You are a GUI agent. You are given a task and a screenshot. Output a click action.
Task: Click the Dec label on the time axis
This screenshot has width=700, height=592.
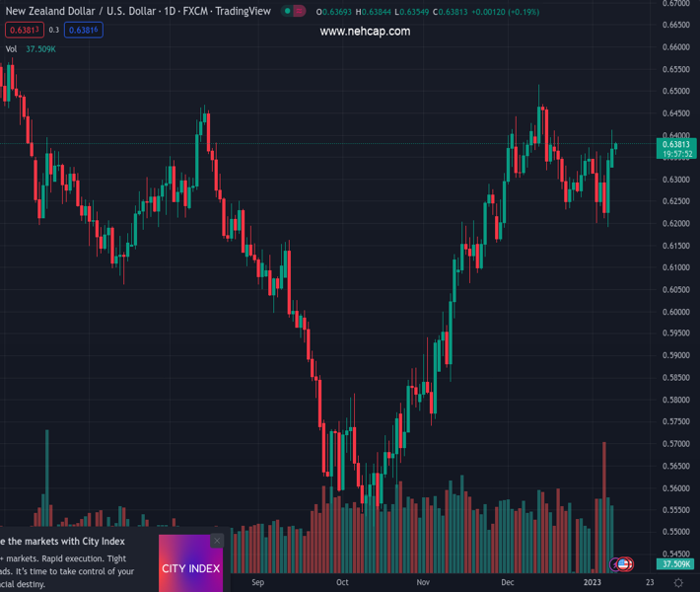(507, 583)
